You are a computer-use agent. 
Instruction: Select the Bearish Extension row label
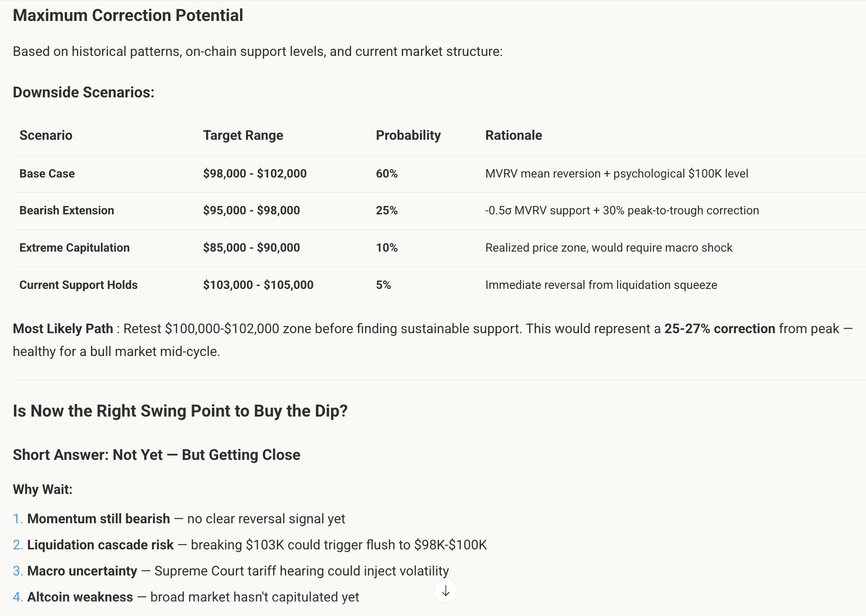tap(67, 210)
